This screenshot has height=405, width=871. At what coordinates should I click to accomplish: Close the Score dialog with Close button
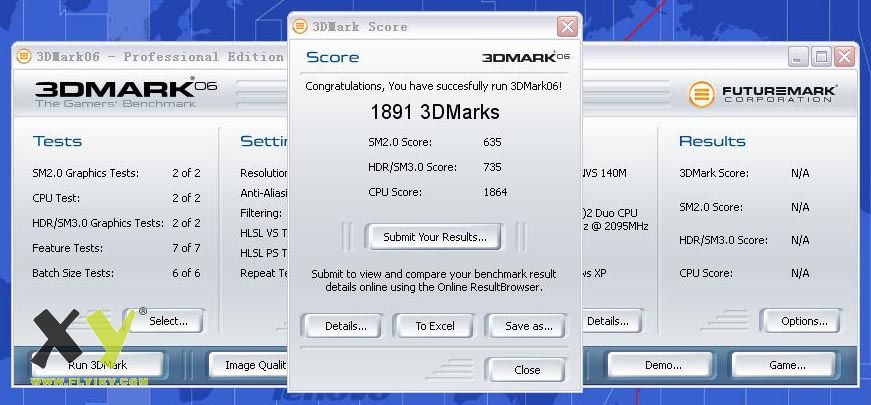pyautogui.click(x=525, y=370)
